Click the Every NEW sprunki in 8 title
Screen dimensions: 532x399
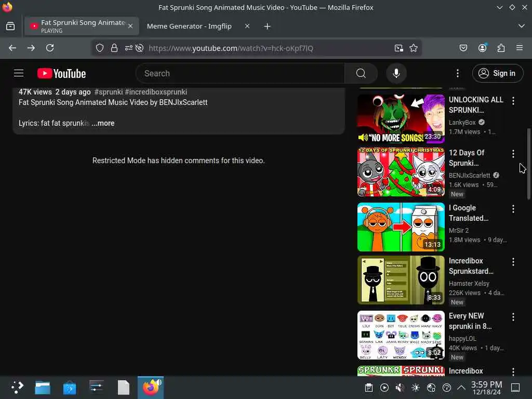click(x=470, y=321)
